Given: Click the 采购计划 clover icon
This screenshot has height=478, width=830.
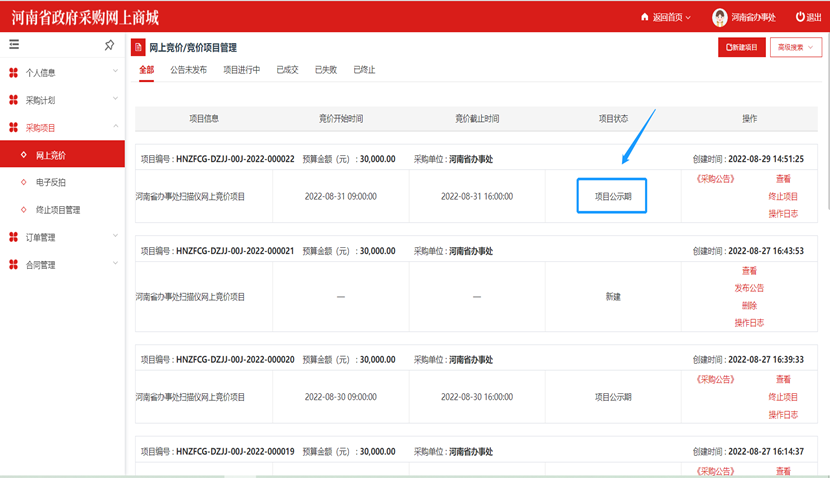Looking at the screenshot, I should pyautogui.click(x=13, y=100).
